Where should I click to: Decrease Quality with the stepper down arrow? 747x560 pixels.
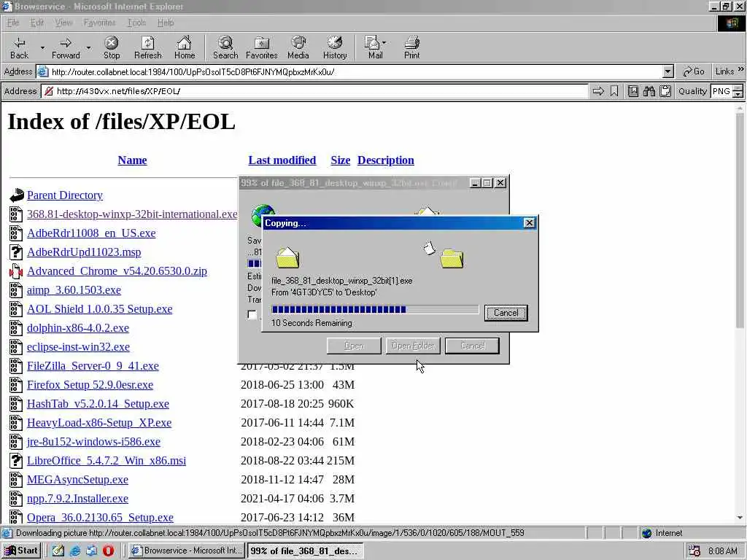[738, 94]
